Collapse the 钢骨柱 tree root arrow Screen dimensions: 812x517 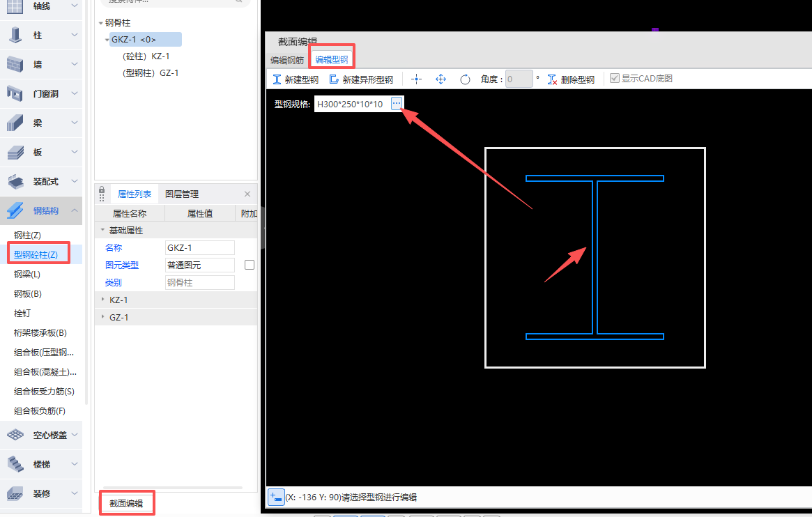coord(100,23)
